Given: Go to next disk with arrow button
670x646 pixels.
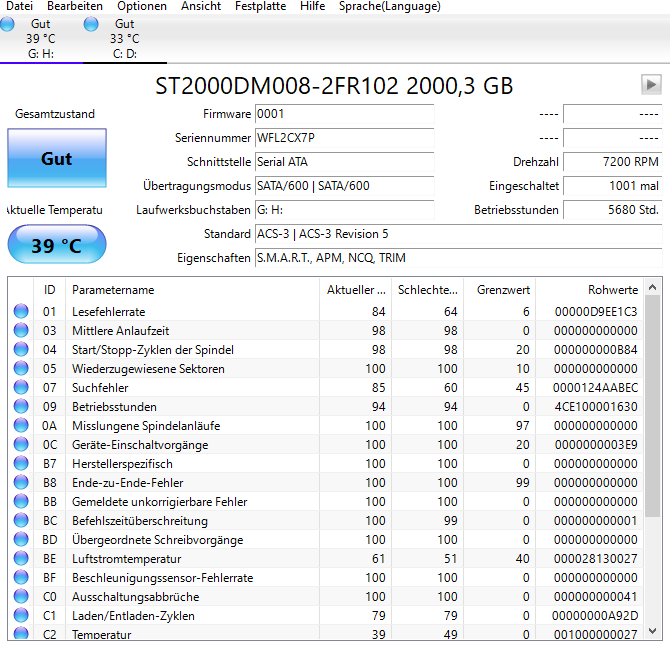Looking at the screenshot, I should point(651,85).
